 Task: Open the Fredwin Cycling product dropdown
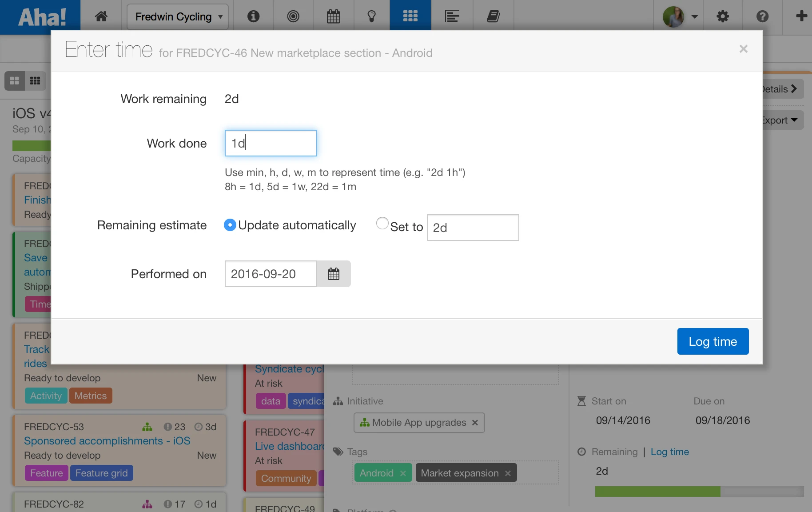[178, 17]
